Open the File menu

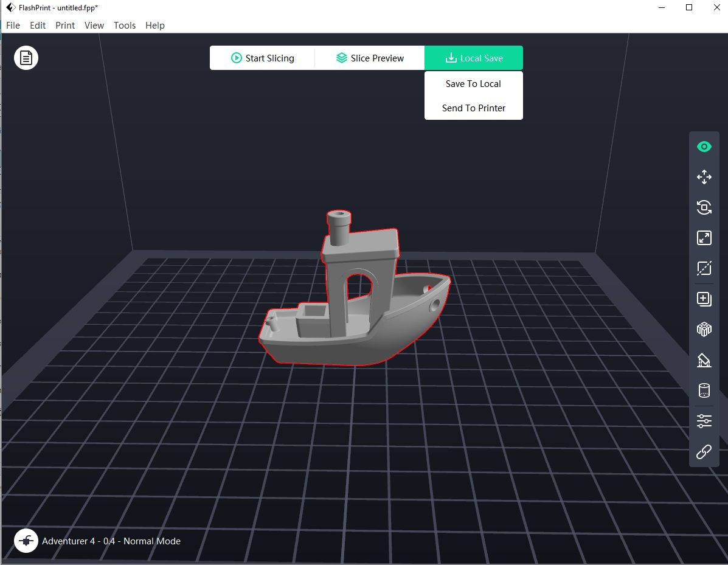coord(13,26)
